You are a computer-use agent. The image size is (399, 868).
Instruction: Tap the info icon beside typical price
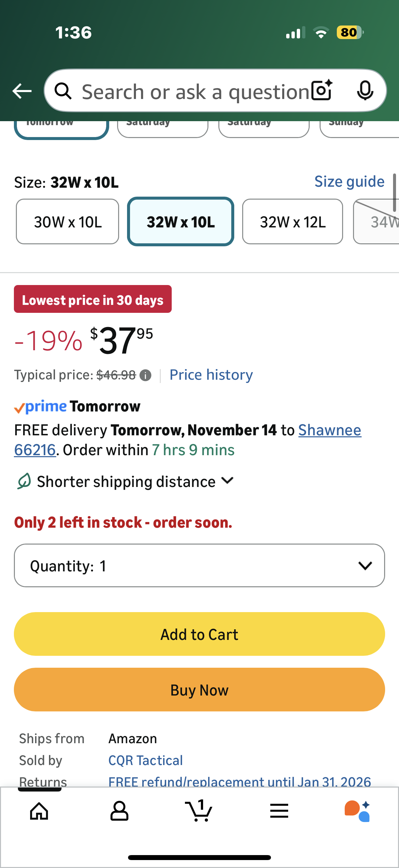click(145, 375)
